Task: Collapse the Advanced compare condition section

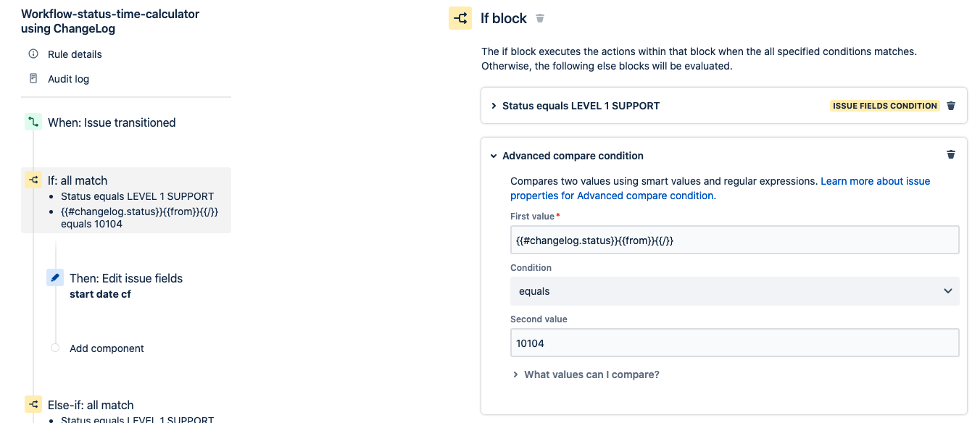Action: pyautogui.click(x=494, y=156)
